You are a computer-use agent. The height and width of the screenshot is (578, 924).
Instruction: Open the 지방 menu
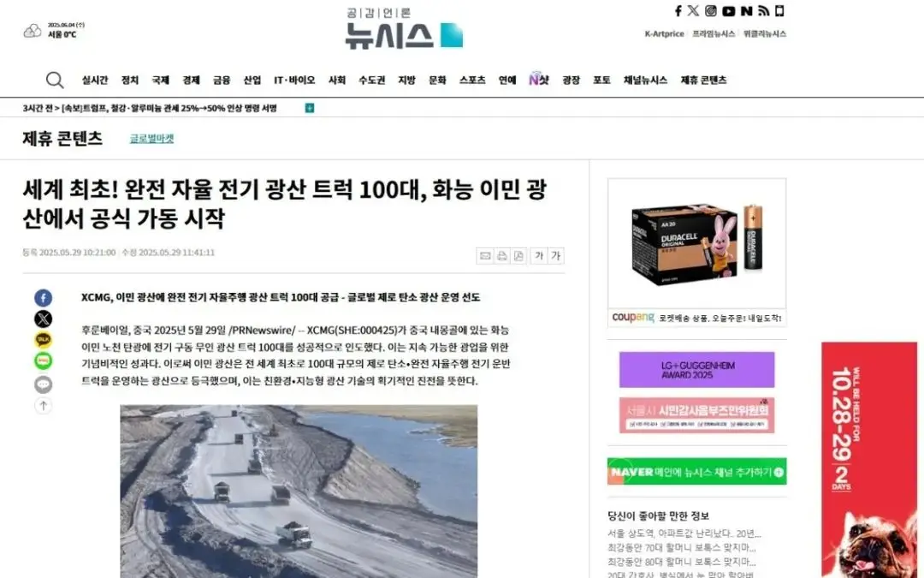pos(406,80)
